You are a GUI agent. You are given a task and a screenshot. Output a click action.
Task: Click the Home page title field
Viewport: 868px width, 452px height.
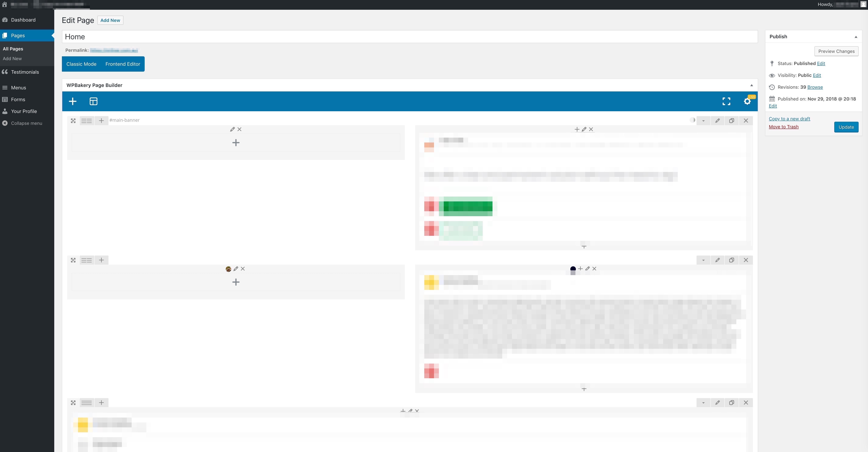[x=409, y=37]
